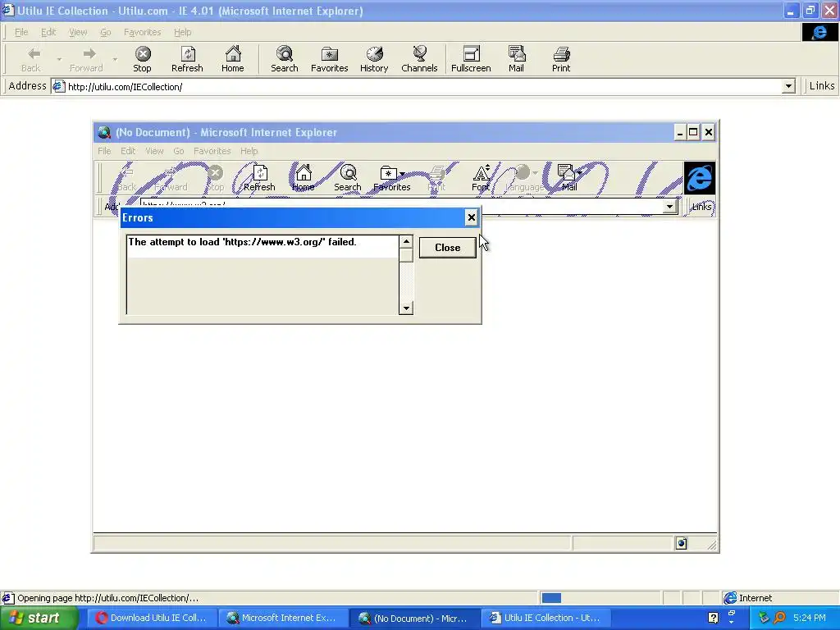Click the IE logo in No Document window
The width and height of the screenshot is (840, 630).
[700, 178]
